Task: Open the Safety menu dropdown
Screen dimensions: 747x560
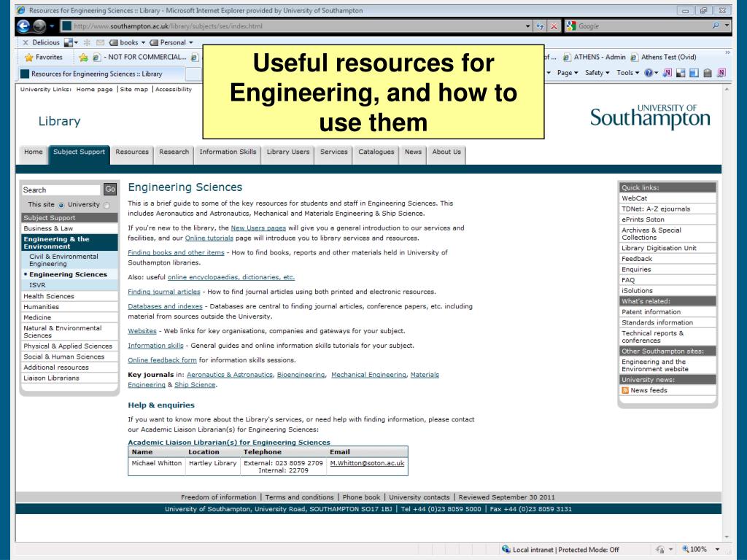Action: tap(597, 73)
